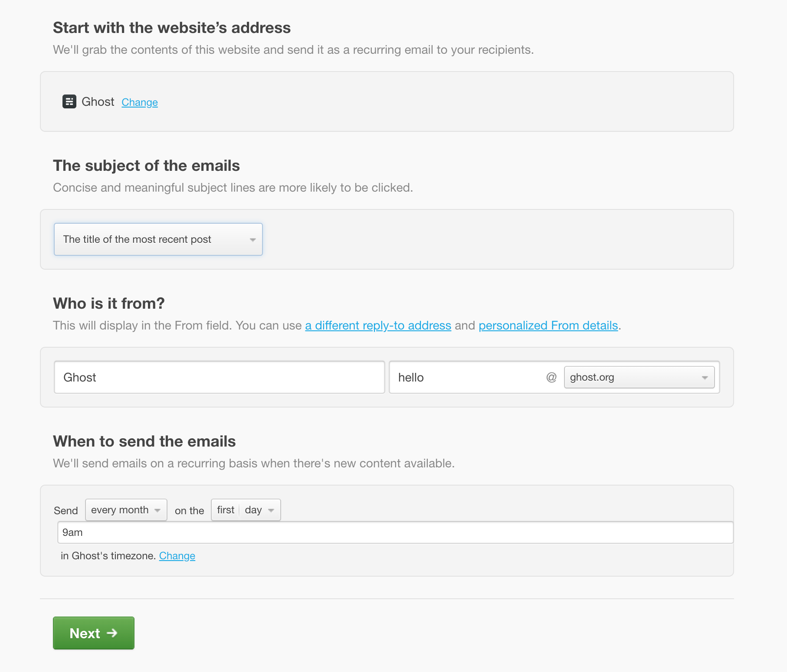Click the Ghost website name text

click(x=98, y=102)
